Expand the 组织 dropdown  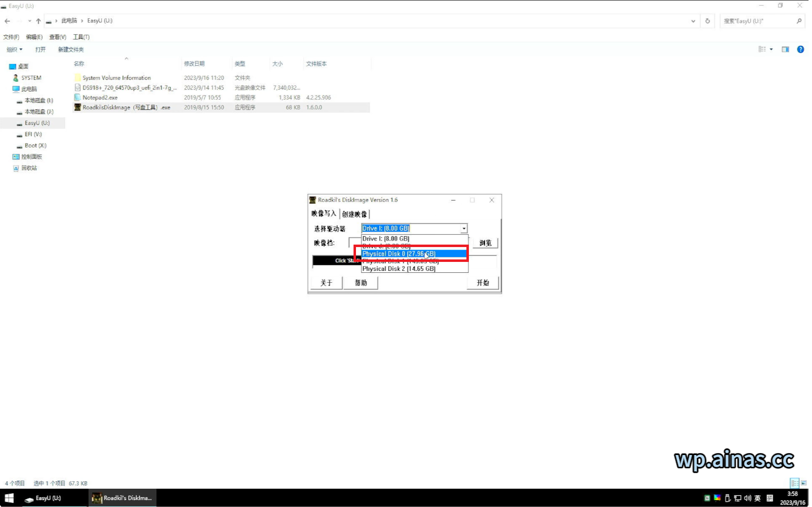click(14, 50)
